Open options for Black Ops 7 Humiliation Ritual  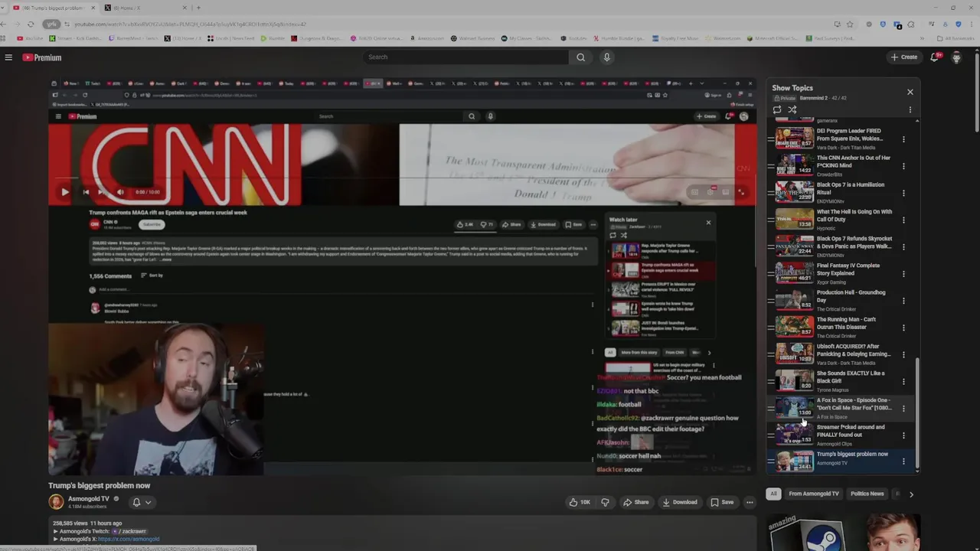coord(903,193)
